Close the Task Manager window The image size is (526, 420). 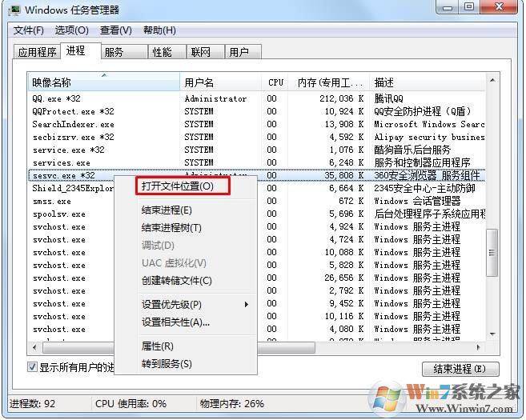point(499,7)
